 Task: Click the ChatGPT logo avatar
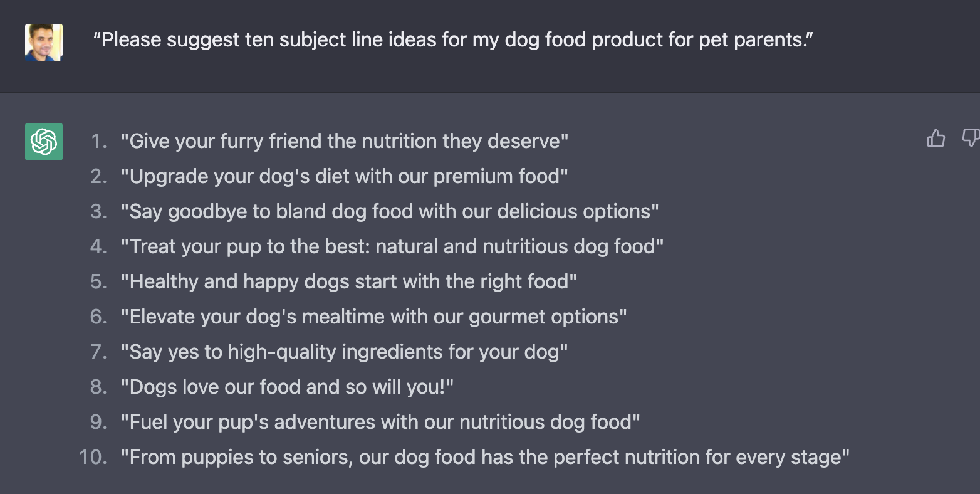[x=44, y=142]
